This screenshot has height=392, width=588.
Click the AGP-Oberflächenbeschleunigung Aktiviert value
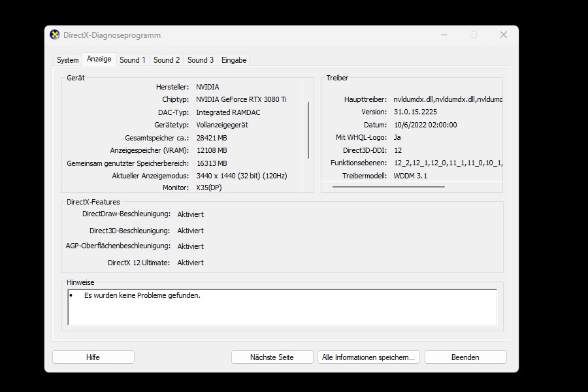pyautogui.click(x=191, y=246)
